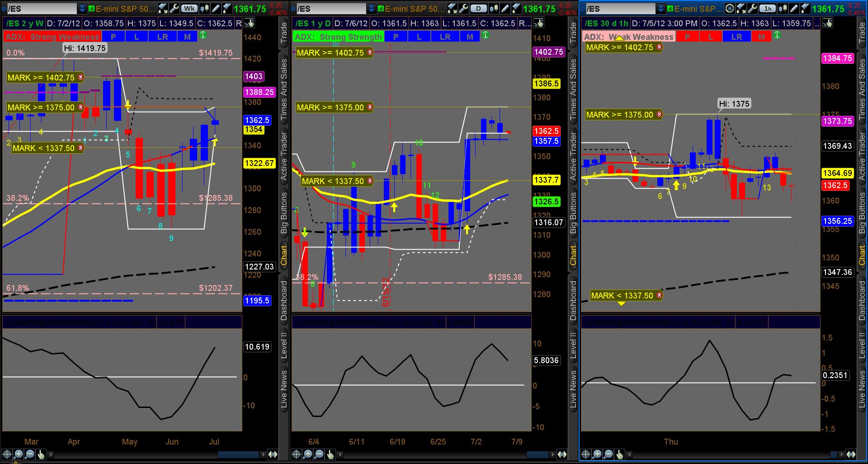Click green info icon in weekly ADX row
Screen dimensions: 868x464
pyautogui.click(x=203, y=35)
